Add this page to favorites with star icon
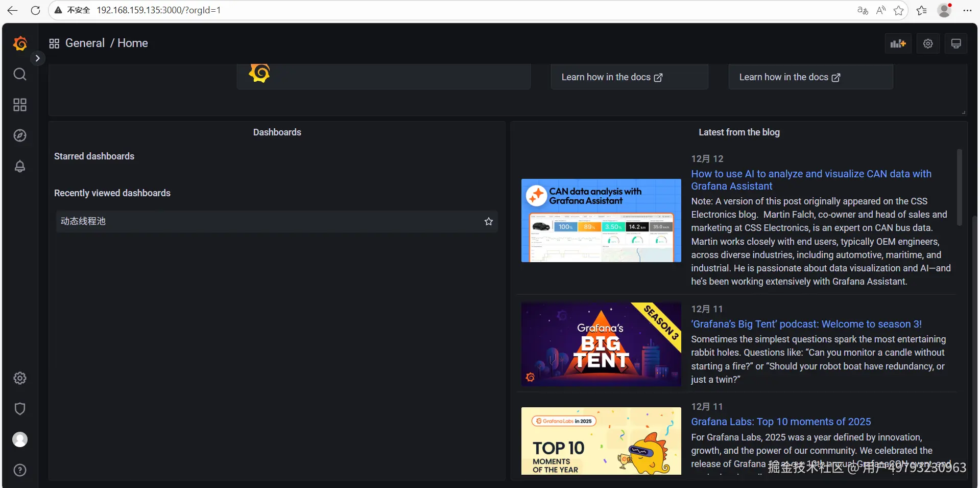Screen dimensions: 980x488 pyautogui.click(x=899, y=10)
